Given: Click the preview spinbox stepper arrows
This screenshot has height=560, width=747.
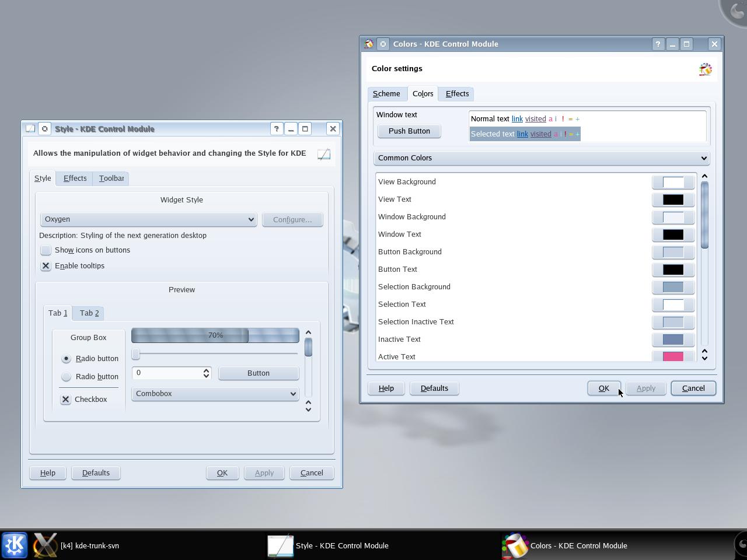Looking at the screenshot, I should 206,373.
